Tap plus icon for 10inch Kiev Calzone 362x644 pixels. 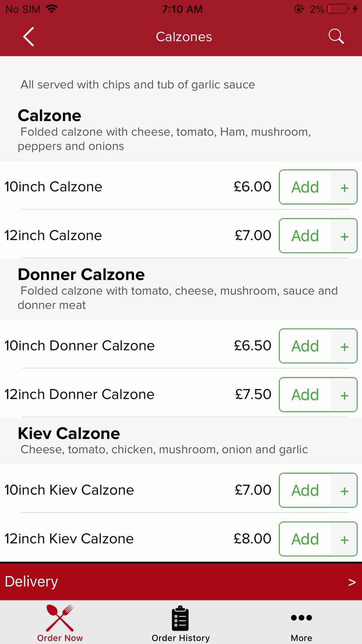(344, 490)
